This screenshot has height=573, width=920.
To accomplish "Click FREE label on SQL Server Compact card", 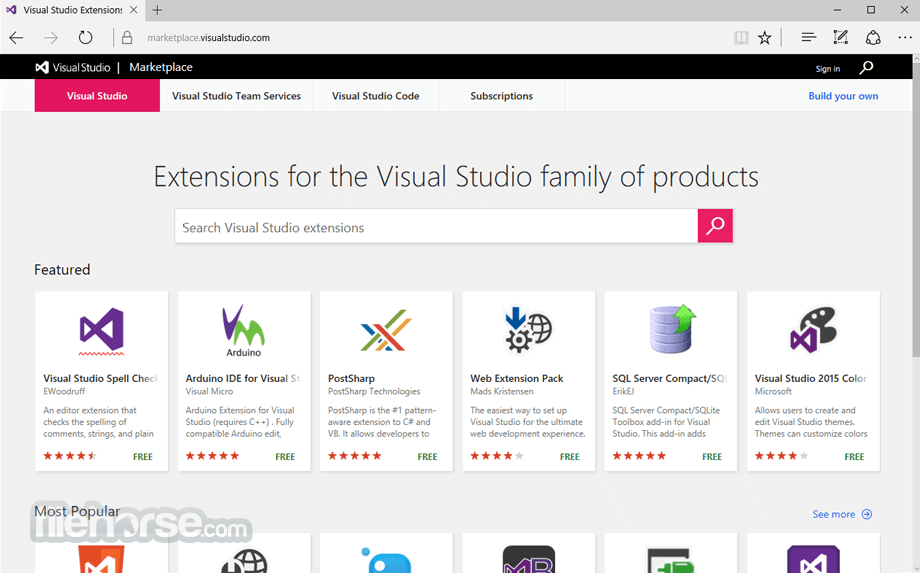I will (712, 457).
